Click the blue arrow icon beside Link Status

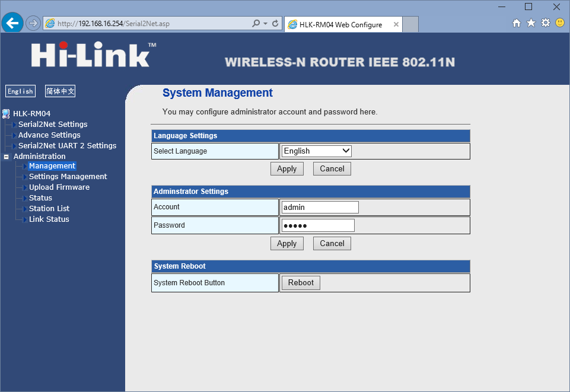tap(25, 219)
